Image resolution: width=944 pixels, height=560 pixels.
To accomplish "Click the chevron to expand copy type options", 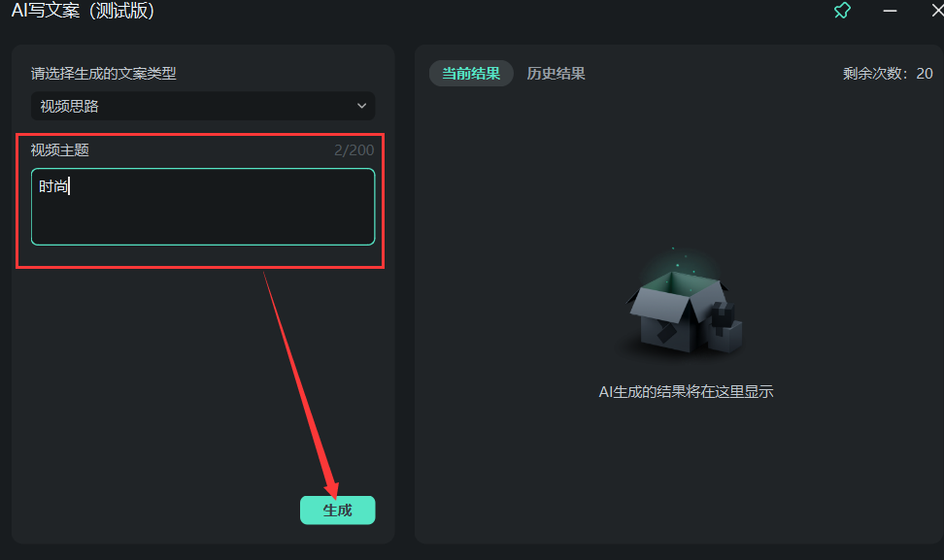I will coord(363,106).
